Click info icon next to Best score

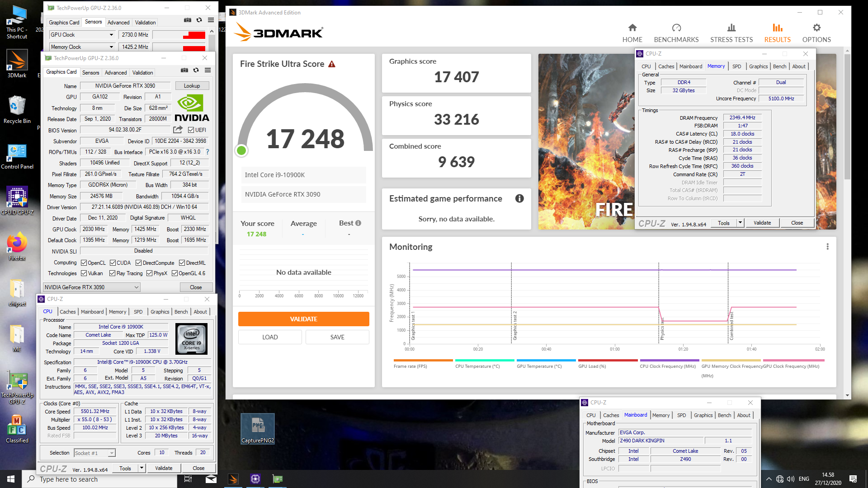(358, 223)
